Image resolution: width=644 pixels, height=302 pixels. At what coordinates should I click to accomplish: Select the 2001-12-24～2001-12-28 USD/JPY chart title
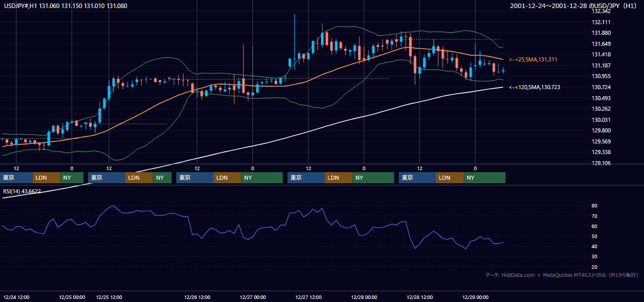(574, 6)
